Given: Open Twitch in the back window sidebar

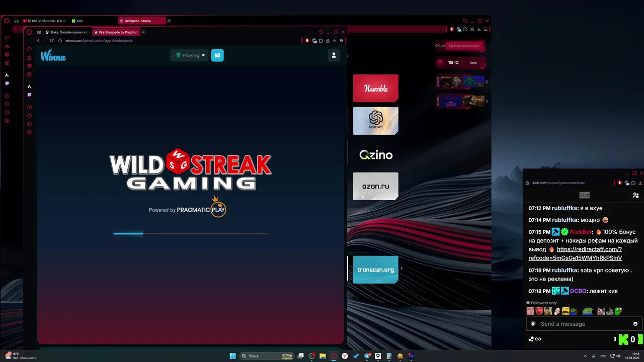Looking at the screenshot, I should [x=7, y=83].
